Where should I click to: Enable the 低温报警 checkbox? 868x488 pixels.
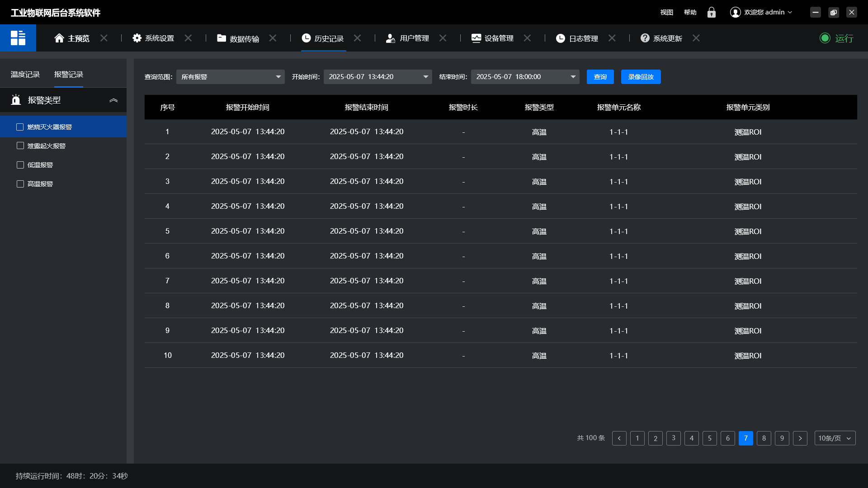[20, 165]
